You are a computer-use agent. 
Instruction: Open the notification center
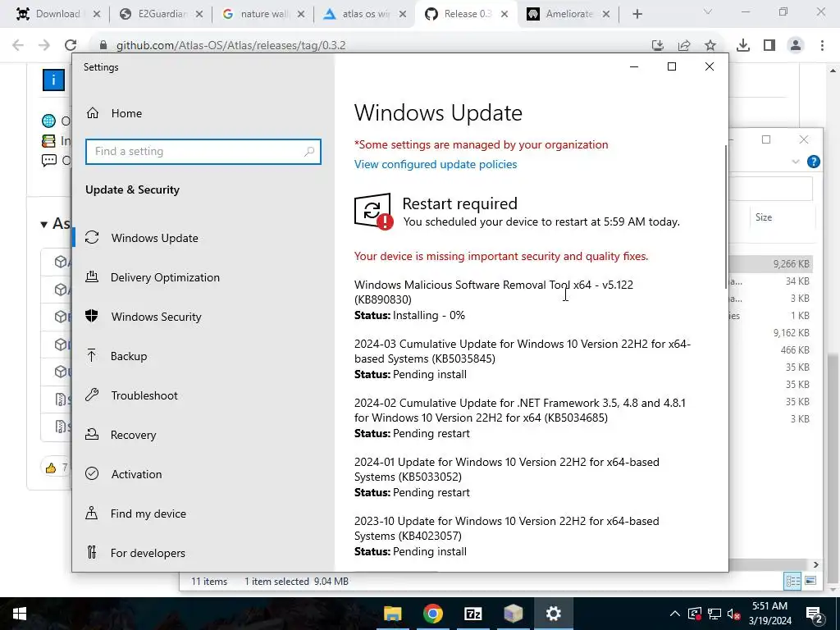tap(815, 614)
